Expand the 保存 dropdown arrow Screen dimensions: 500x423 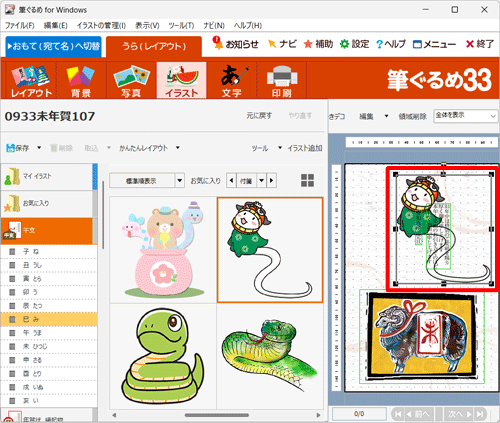pyautogui.click(x=39, y=148)
